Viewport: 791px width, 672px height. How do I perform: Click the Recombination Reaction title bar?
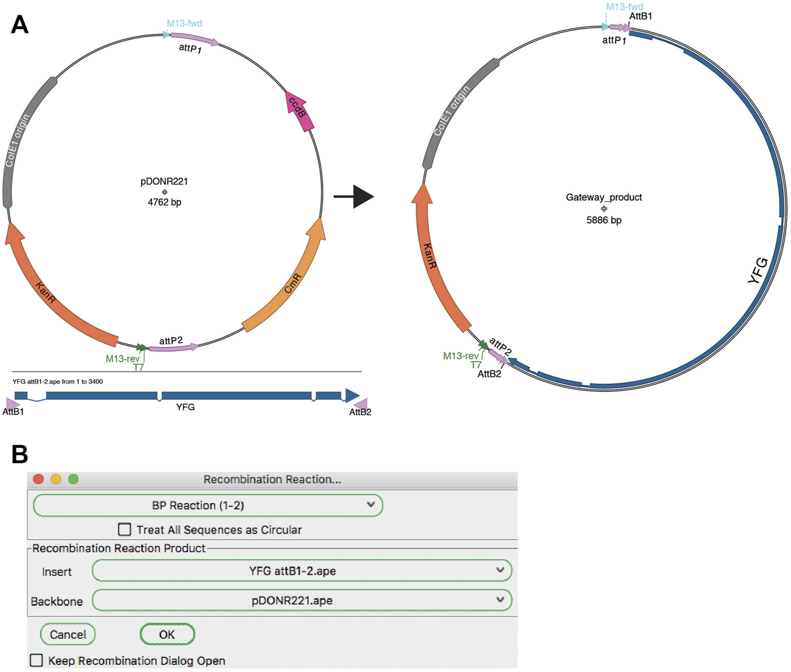[x=272, y=479]
